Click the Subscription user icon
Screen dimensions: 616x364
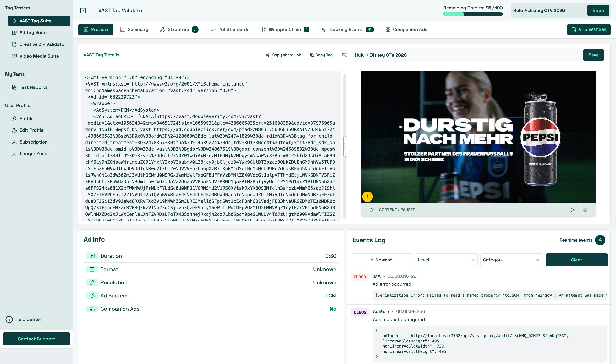(14, 142)
